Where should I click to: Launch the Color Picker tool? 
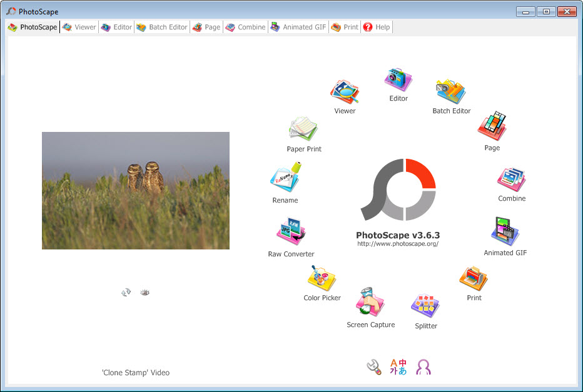pos(322,278)
